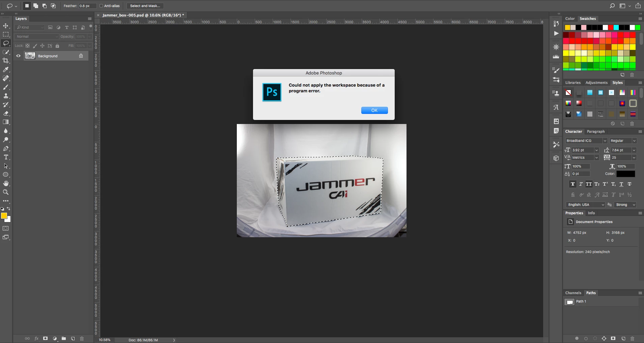Switch to the Libraries tab
Image resolution: width=644 pixels, height=343 pixels.
[573, 83]
